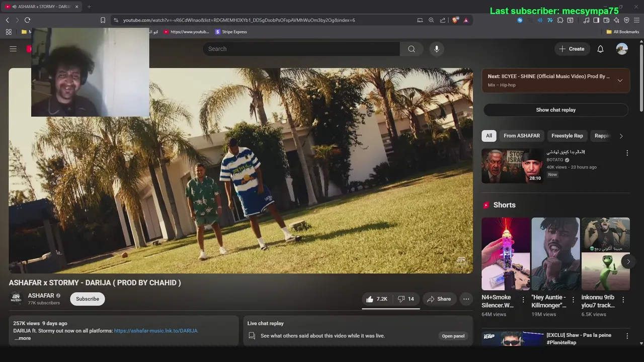Open the inkonnu 9rib ylou7 short thumbnail
644x362 pixels.
coord(605,253)
